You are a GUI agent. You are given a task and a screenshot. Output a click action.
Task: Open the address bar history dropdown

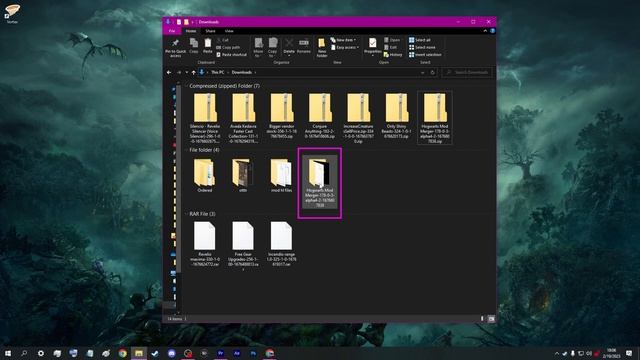click(422, 72)
